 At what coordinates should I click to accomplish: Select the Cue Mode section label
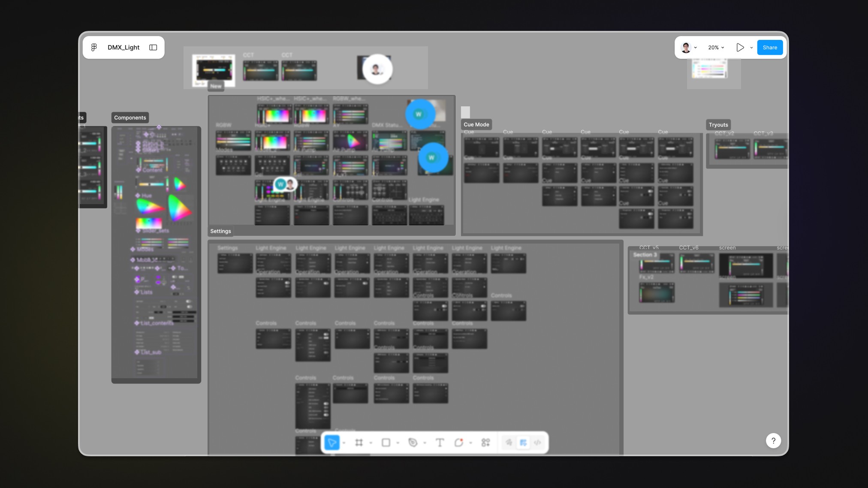476,124
